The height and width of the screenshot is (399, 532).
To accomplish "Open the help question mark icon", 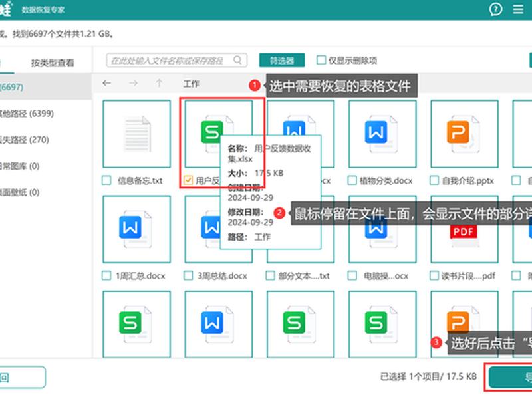I will coord(495,9).
